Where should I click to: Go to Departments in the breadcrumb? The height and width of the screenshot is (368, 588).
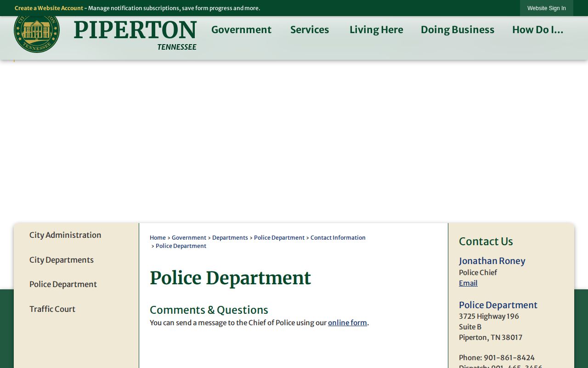point(230,238)
